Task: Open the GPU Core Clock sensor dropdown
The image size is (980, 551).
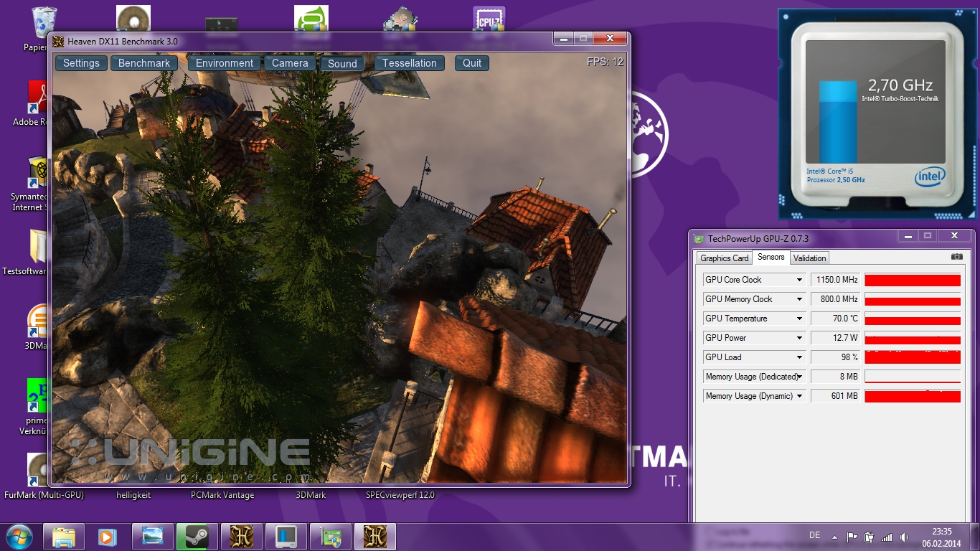Action: pos(799,280)
